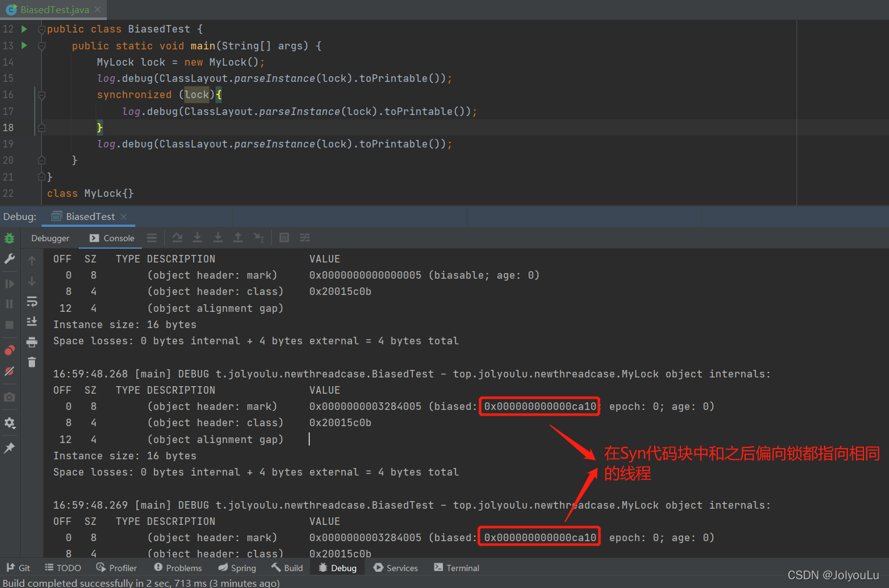Click console log line timestamped 16:59:48.269
Screen dimensions: 889x588
point(412,505)
